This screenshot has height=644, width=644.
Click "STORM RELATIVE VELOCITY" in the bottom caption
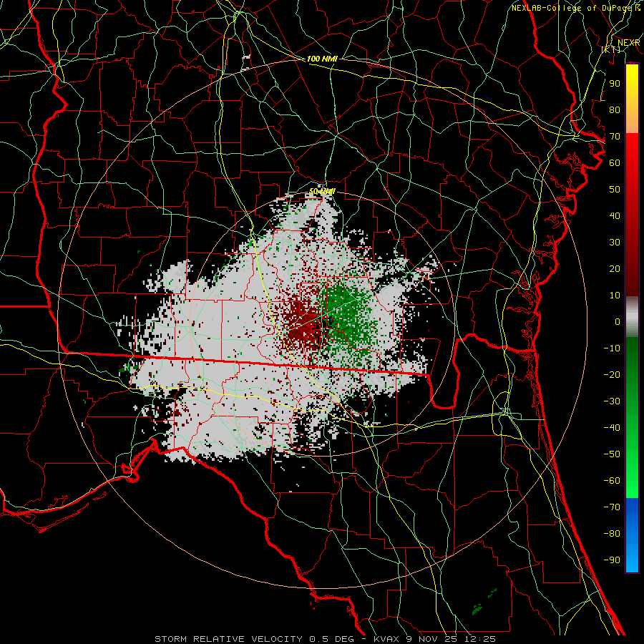(228, 639)
